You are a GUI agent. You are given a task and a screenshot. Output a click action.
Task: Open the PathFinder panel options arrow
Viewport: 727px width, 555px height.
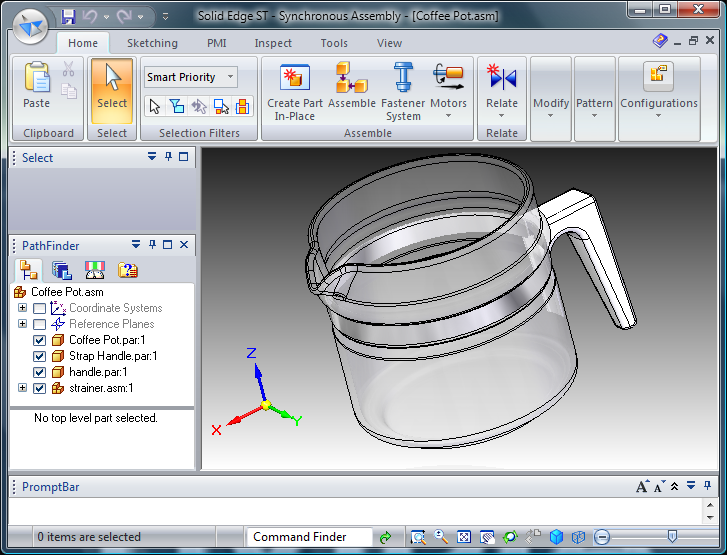pos(136,244)
